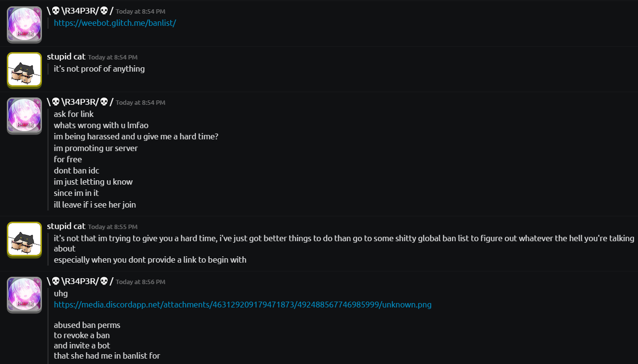This screenshot has height=364, width=638.
Task: Click R34P3R's avatar beside the "ask for link" message
Action: [24, 116]
